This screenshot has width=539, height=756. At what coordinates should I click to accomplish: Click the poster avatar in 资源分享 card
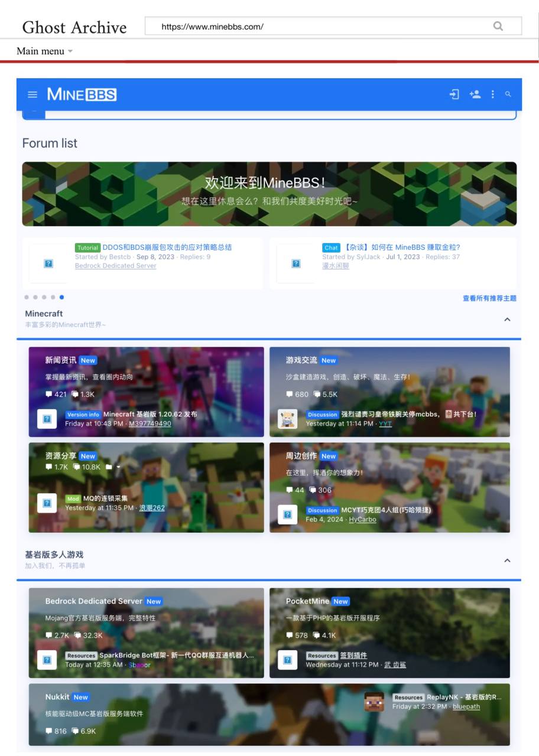pyautogui.click(x=47, y=503)
